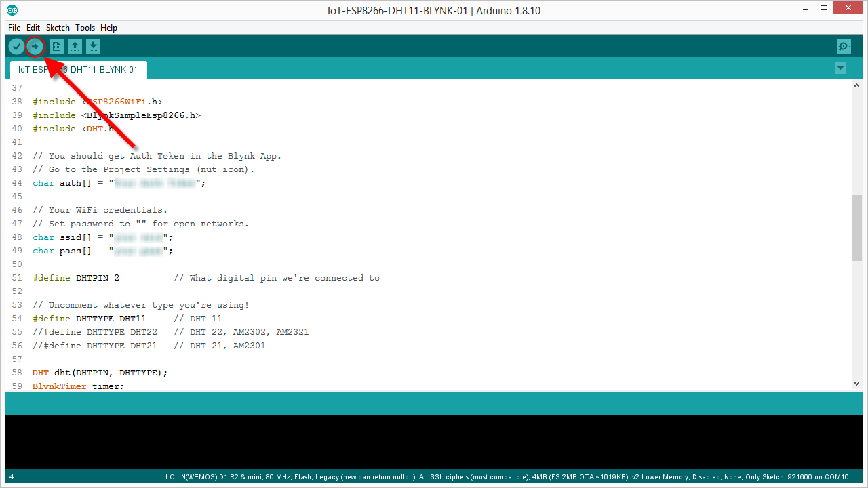Screen dimensions: 868x488
Task: Select the IoT-ESP8266-DHT11-BLYNK-01 sketch tab
Action: click(78, 70)
